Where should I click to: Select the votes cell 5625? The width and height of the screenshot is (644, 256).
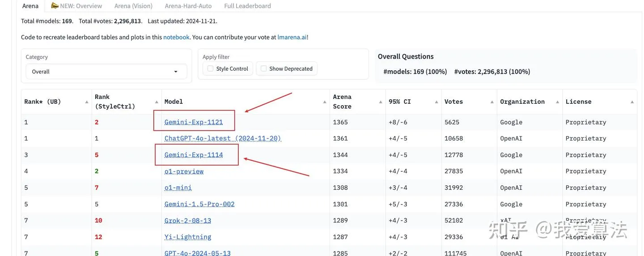coord(452,122)
